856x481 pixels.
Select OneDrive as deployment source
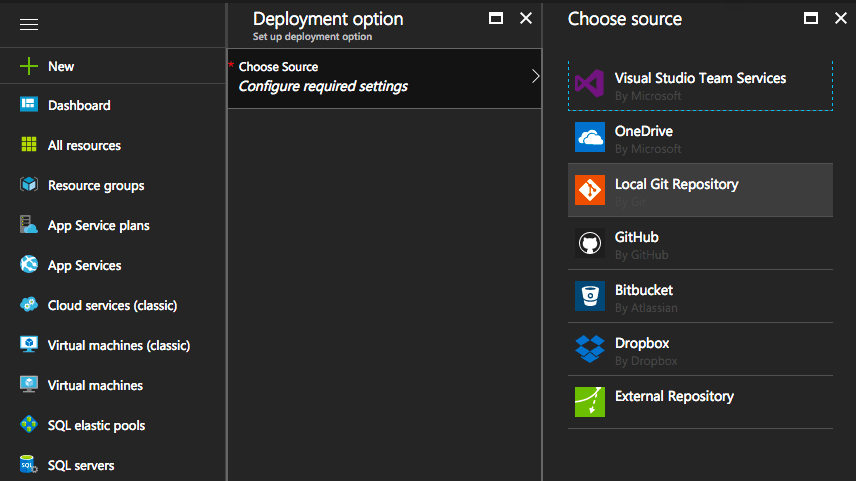pos(700,137)
